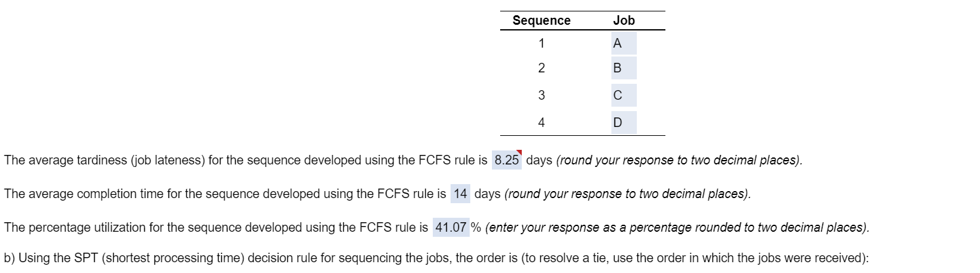The image size is (980, 273).
Task: Select sequence number 1 in the table
Action: [x=541, y=44]
